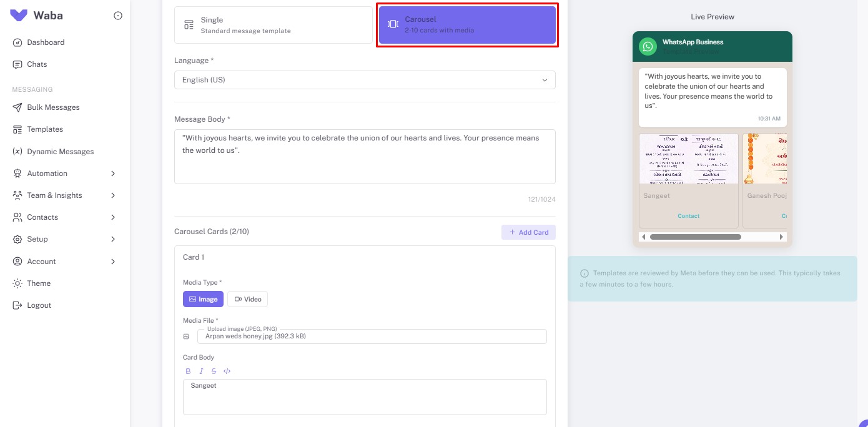Switch to the Theme option
This screenshot has width=868, height=427.
[38, 283]
